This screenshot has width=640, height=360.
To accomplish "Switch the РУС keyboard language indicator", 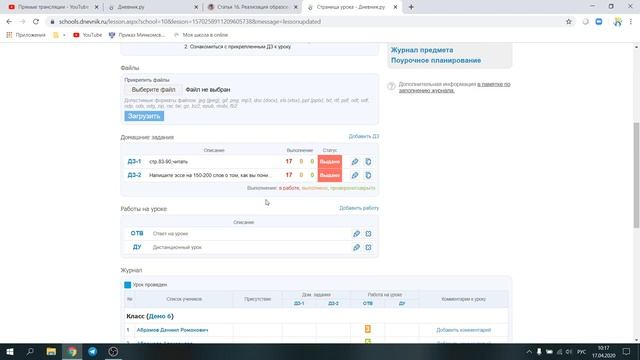I will tap(581, 351).
